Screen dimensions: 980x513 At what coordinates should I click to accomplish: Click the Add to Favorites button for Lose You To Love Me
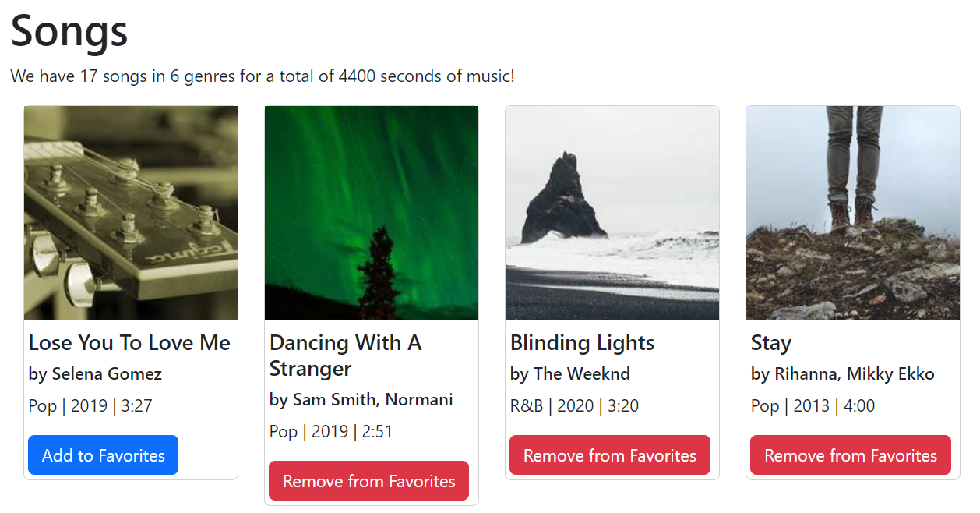tap(102, 455)
